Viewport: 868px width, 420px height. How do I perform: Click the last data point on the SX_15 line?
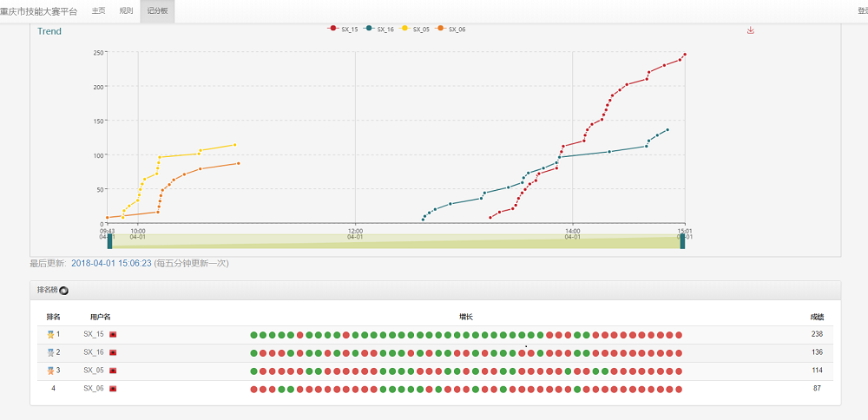[x=685, y=55]
